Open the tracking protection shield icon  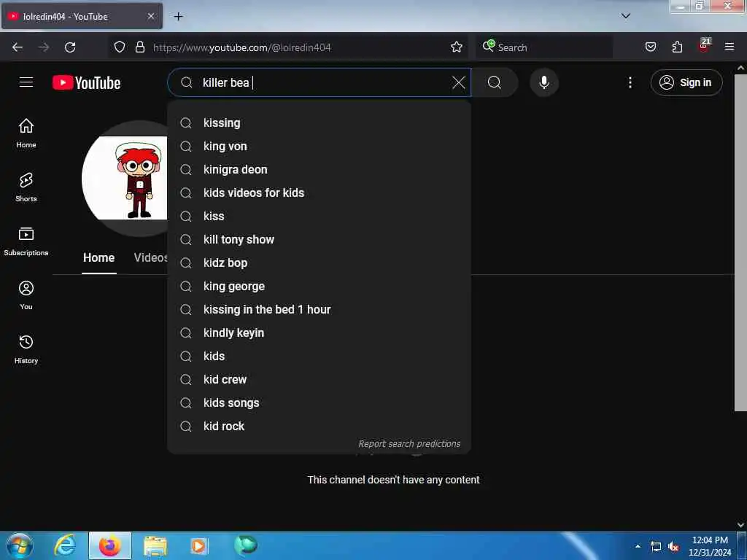coord(120,47)
